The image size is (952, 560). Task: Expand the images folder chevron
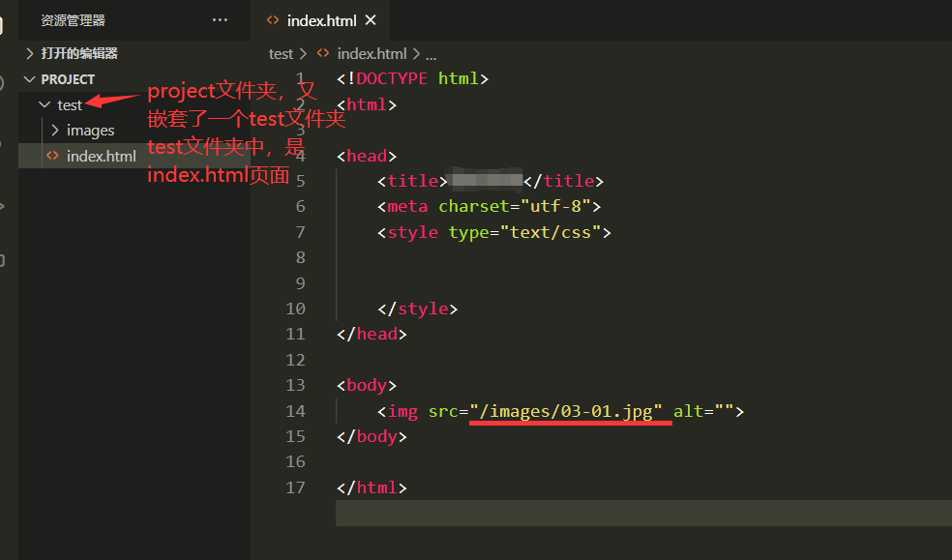[54, 130]
